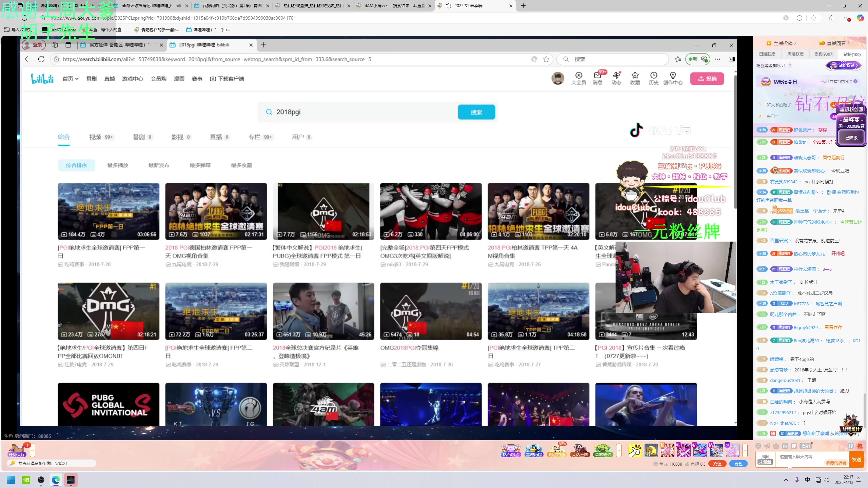
Task: Open 大会员 membership icon
Action: pos(578,78)
